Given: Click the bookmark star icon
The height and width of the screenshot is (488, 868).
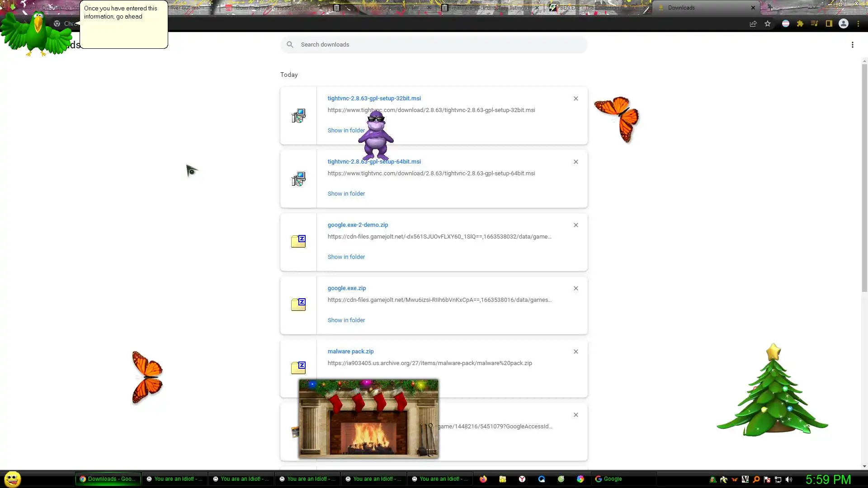Looking at the screenshot, I should click(768, 24).
